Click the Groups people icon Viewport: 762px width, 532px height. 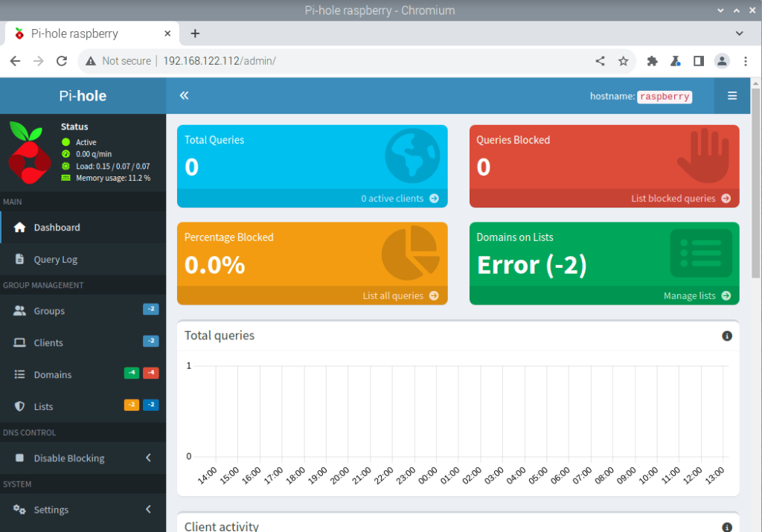(19, 310)
